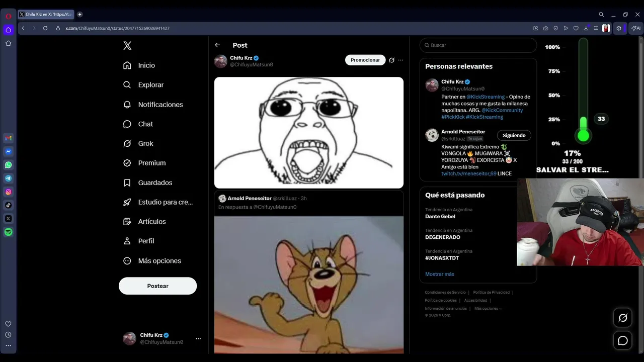This screenshot has height=362, width=644.
Task: Expand footer Más opciones link
Action: [x=488, y=308]
